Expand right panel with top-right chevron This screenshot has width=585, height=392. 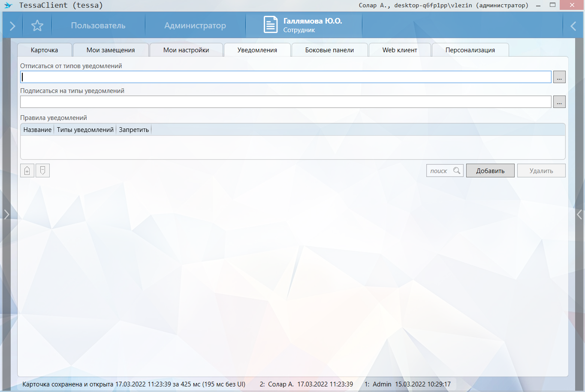tap(573, 26)
